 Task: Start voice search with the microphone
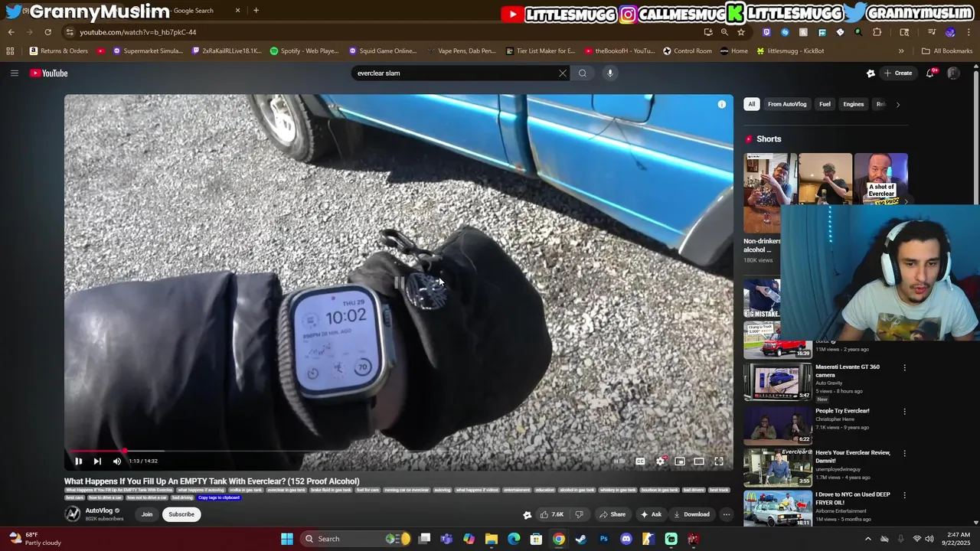(610, 73)
